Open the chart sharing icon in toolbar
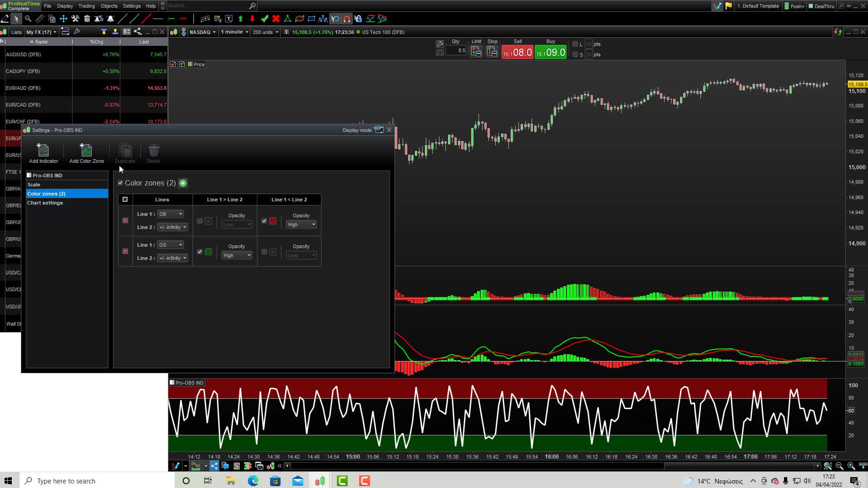The height and width of the screenshot is (488, 868). (x=138, y=32)
